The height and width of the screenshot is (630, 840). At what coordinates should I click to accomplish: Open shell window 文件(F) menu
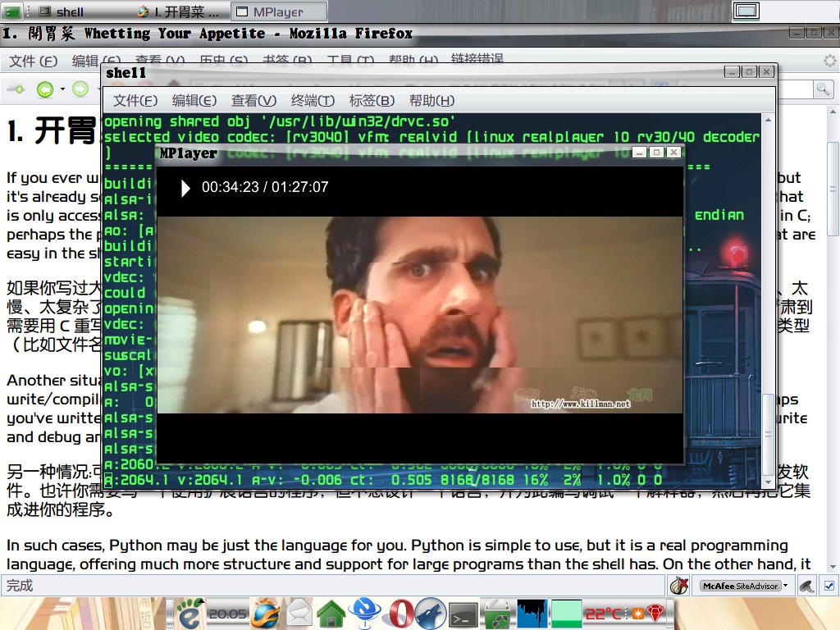click(135, 101)
